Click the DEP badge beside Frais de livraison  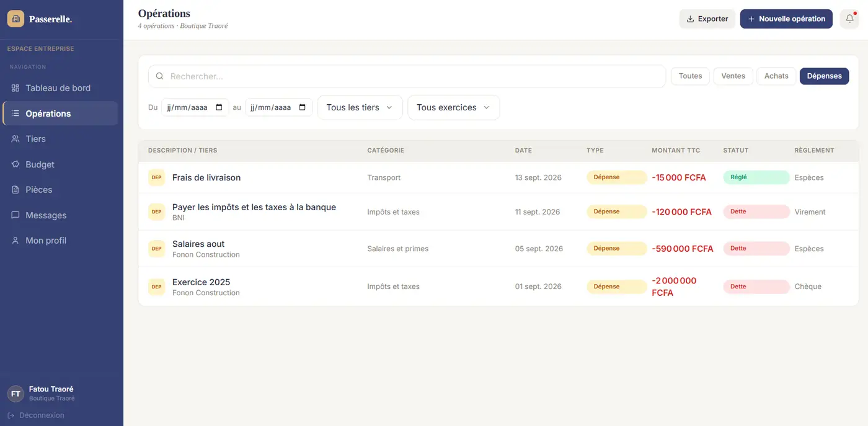pyautogui.click(x=157, y=177)
